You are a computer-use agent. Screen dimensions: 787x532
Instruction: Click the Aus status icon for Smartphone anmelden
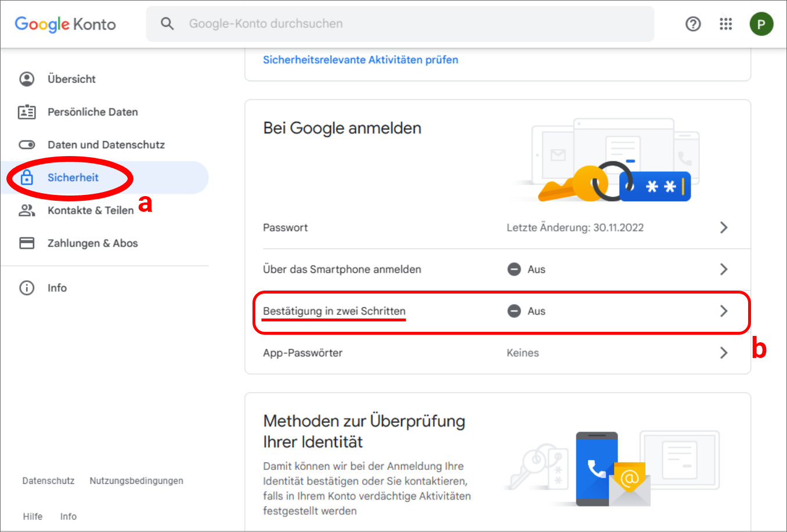pyautogui.click(x=514, y=269)
